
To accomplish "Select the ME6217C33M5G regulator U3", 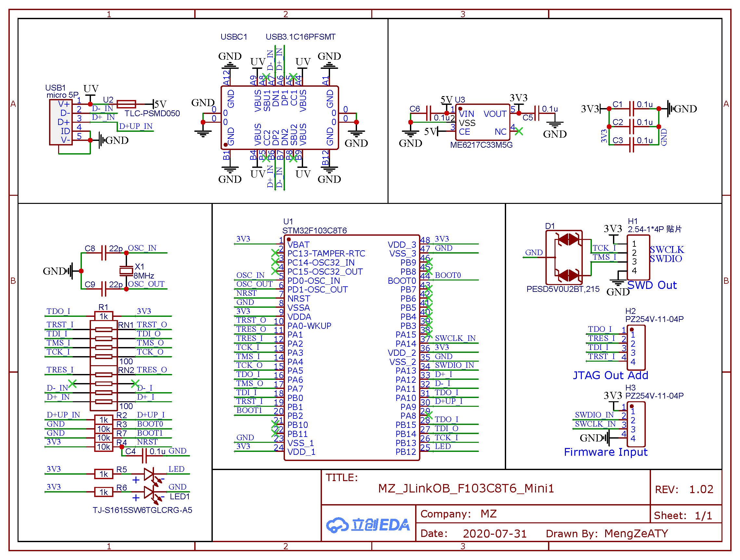I will 482,122.
